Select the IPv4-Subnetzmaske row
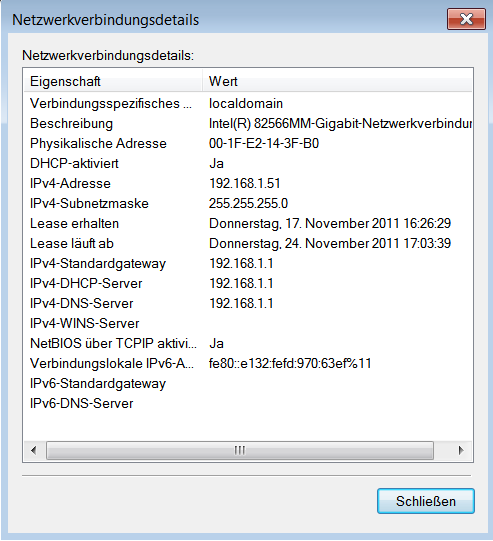The image size is (493, 541). pos(248,204)
